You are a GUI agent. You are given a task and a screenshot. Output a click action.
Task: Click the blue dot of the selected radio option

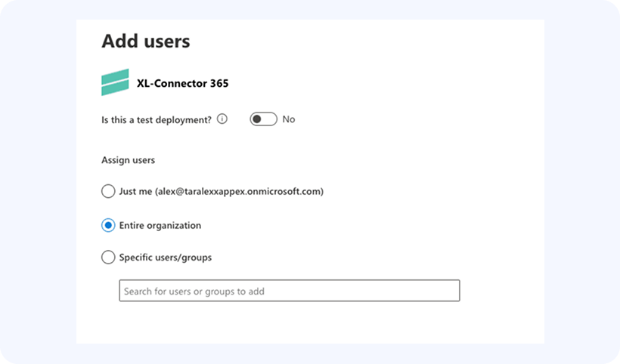click(x=108, y=225)
